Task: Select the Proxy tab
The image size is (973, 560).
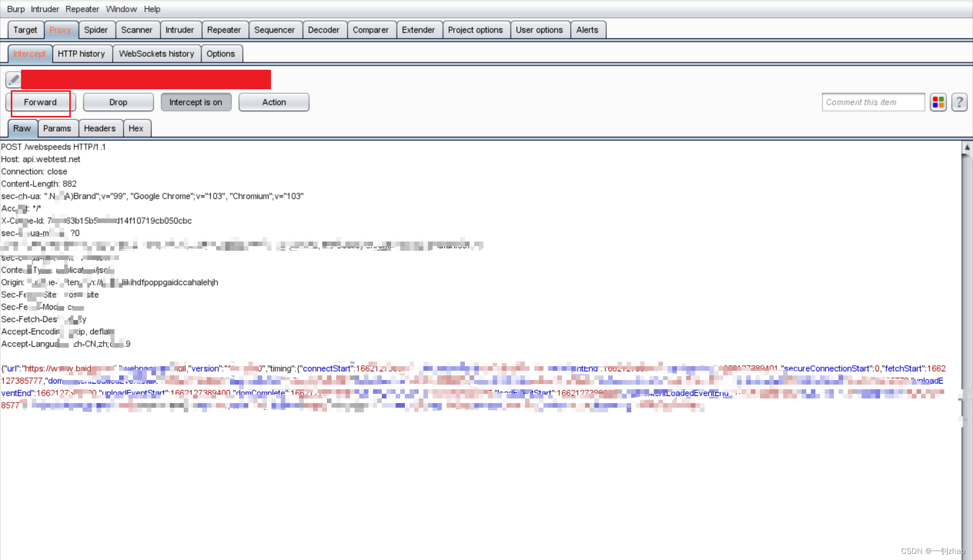Action: [x=61, y=30]
